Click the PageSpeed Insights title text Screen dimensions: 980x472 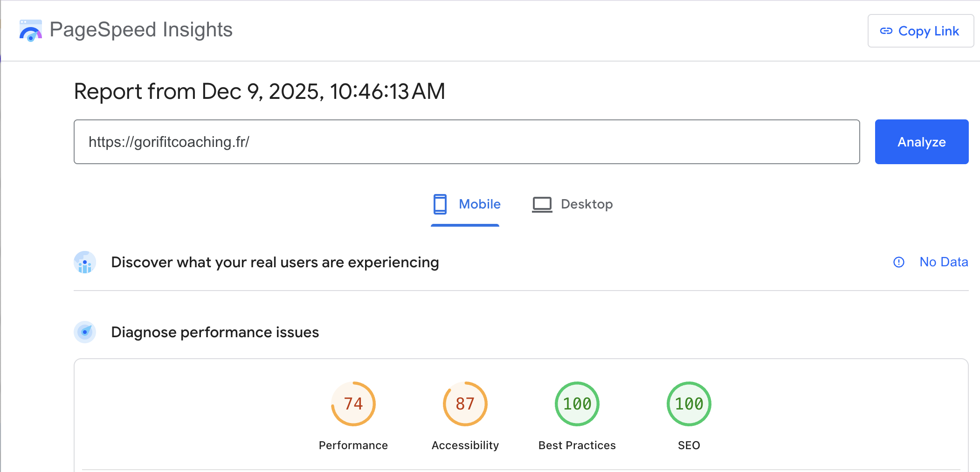pyautogui.click(x=141, y=30)
